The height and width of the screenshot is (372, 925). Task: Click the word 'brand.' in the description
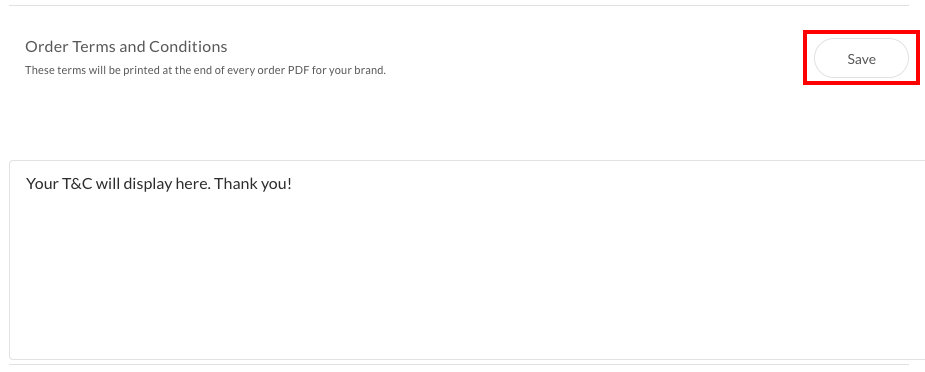372,71
